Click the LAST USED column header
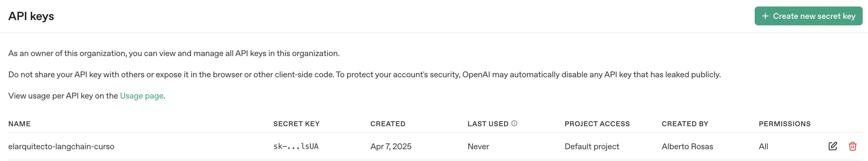Screen dimensions: 868x161 pos(488,124)
